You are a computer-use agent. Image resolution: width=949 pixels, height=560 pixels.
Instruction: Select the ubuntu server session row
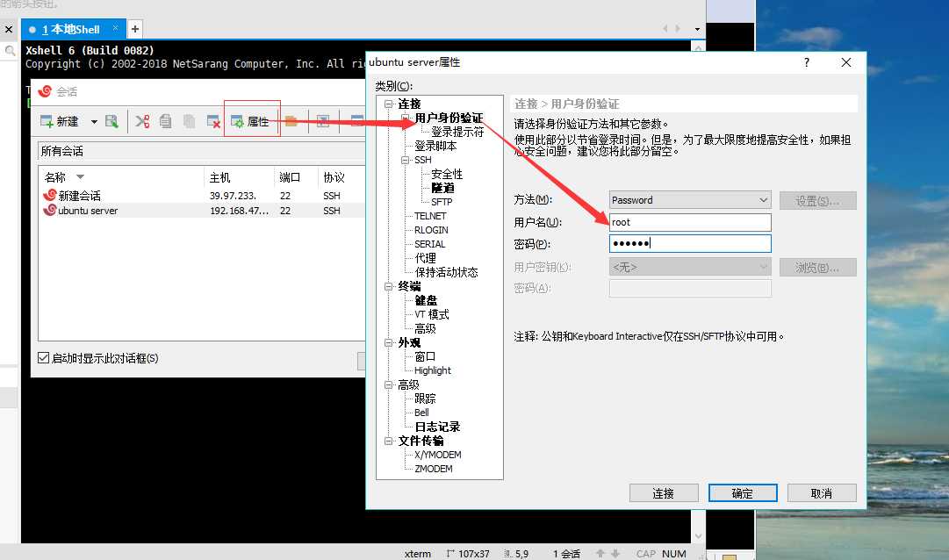(x=202, y=210)
